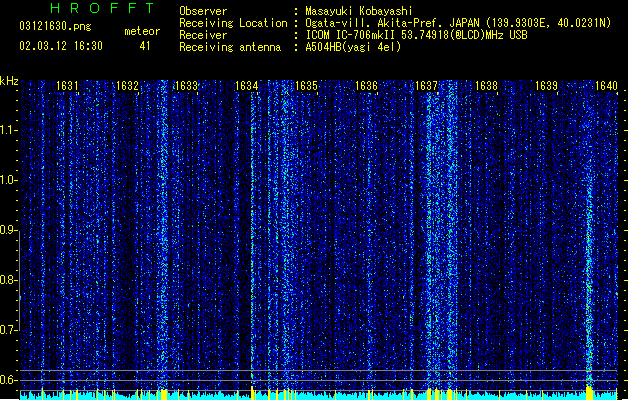Click the 1.0 kHz axis label
629x400 pixels.
[8, 180]
